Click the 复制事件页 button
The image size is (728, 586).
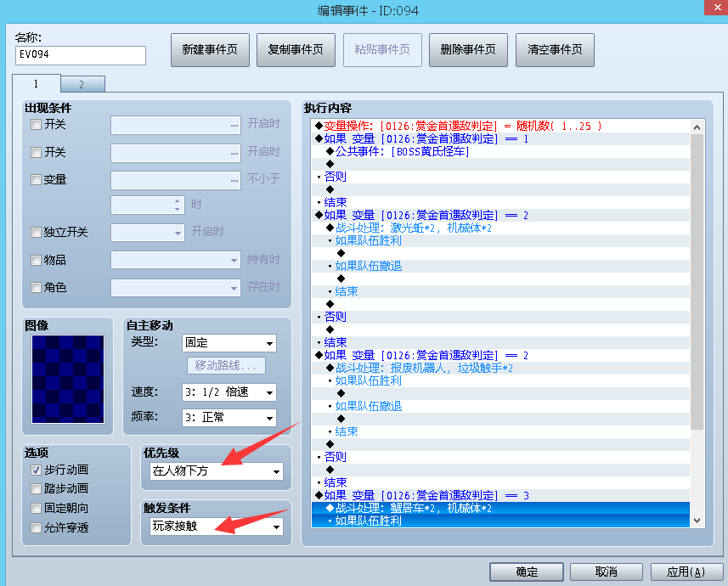[296, 50]
